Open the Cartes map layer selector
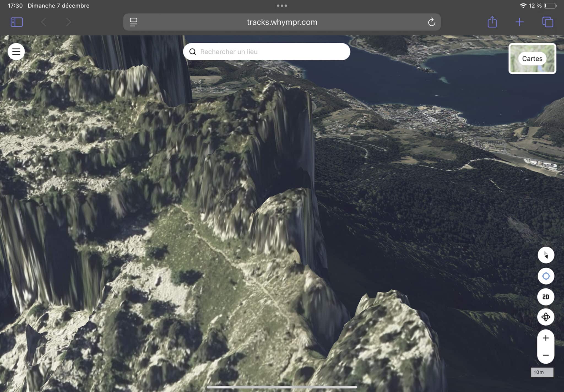Viewport: 564px width, 392px height. click(532, 59)
